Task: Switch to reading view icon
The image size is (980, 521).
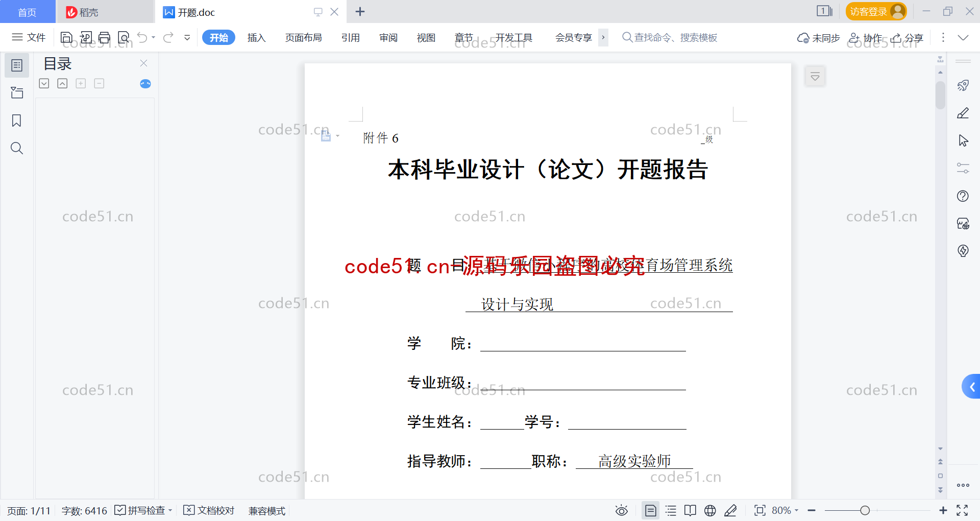Action: 690,510
